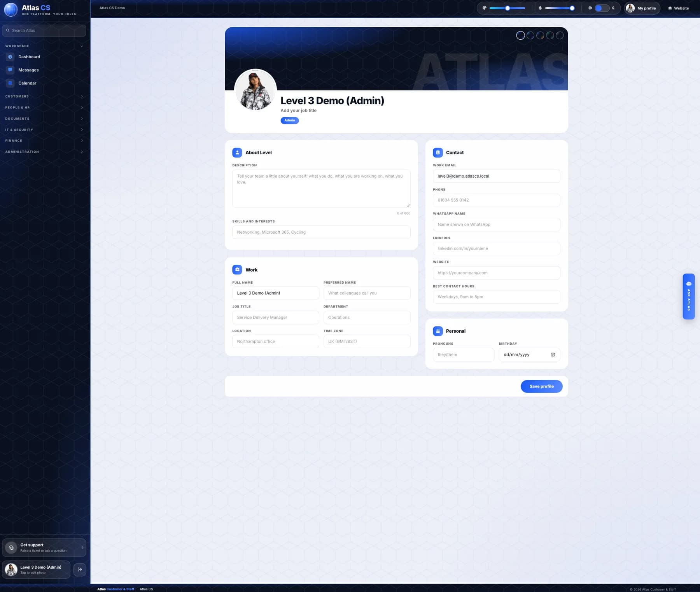The height and width of the screenshot is (592, 700).
Task: Click the Job Title input field
Action: [x=275, y=317]
